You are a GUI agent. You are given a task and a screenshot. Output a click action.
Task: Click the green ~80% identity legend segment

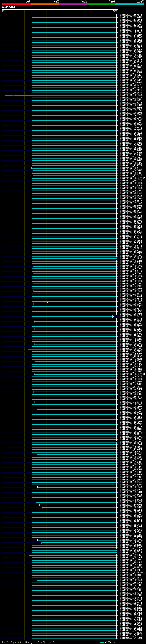tap(101, 4)
